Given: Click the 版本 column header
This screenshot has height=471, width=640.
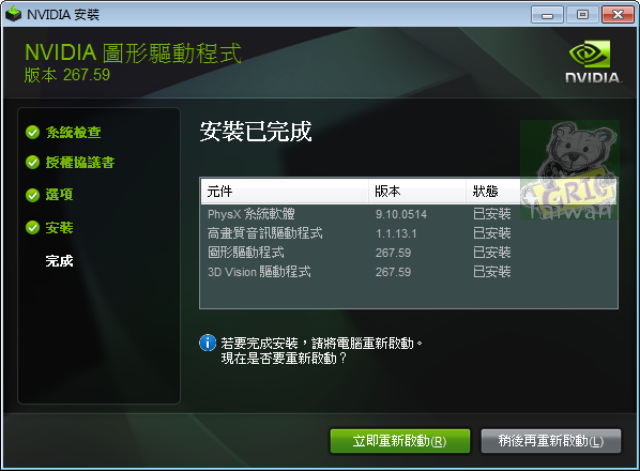Looking at the screenshot, I should (417, 191).
